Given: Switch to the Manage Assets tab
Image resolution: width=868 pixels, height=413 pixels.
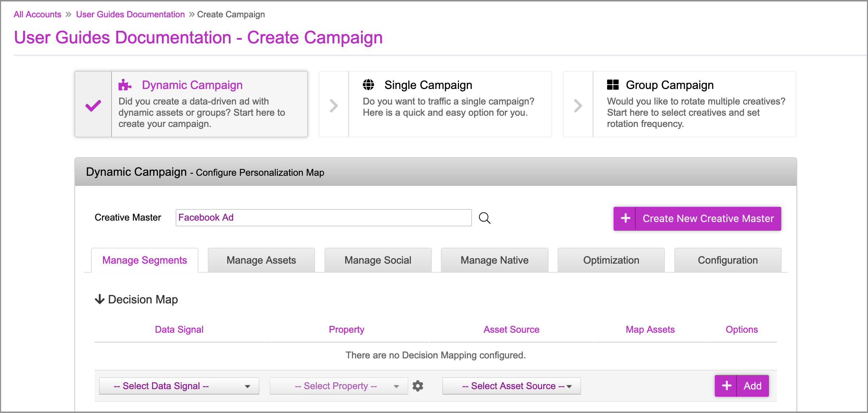Looking at the screenshot, I should pyautogui.click(x=261, y=260).
